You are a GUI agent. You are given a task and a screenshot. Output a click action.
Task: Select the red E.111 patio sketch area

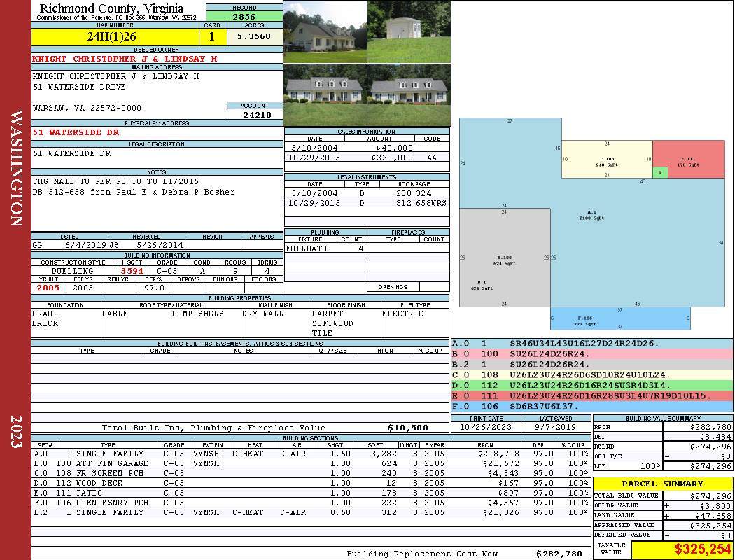tap(689, 160)
